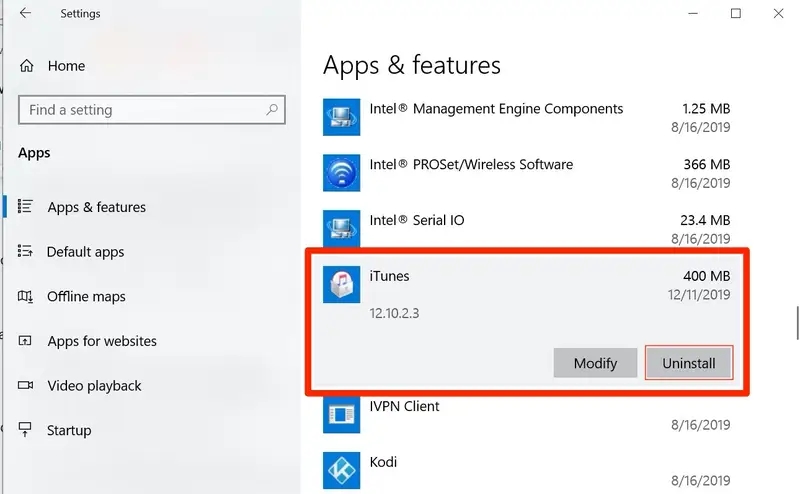Click the Video playback camera icon

(x=26, y=385)
